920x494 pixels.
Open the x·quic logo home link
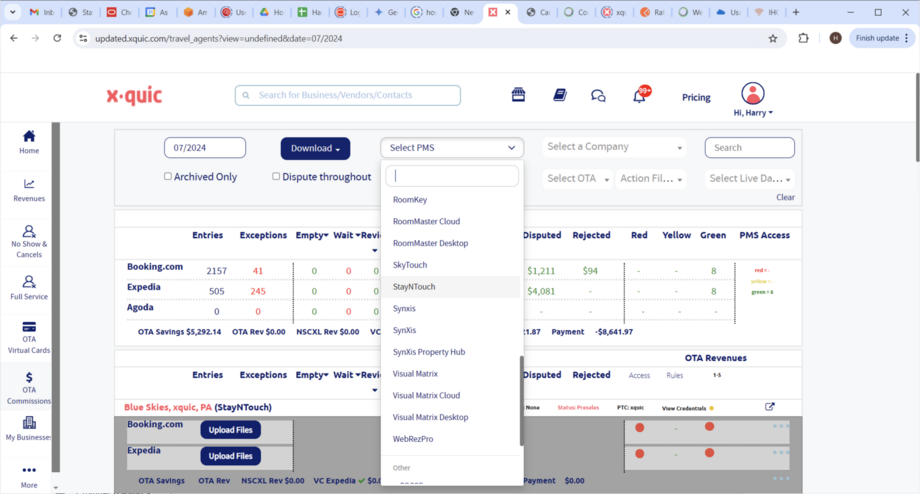[x=134, y=96]
